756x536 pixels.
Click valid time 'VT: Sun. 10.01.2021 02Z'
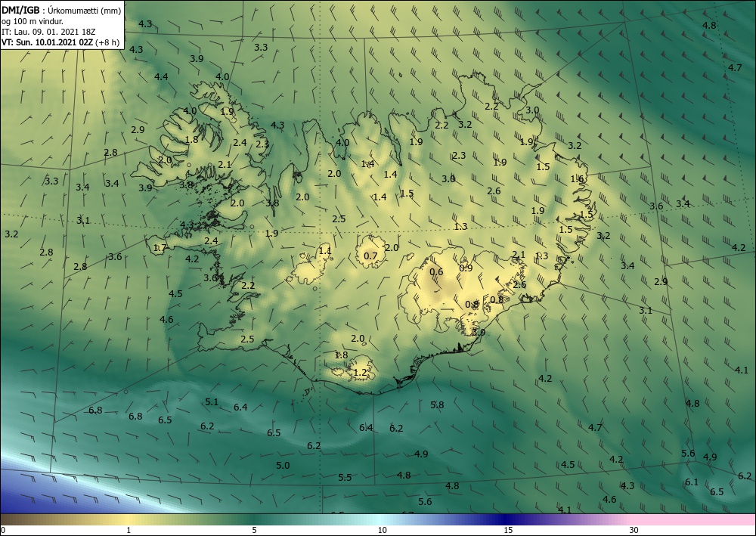[x=47, y=42]
